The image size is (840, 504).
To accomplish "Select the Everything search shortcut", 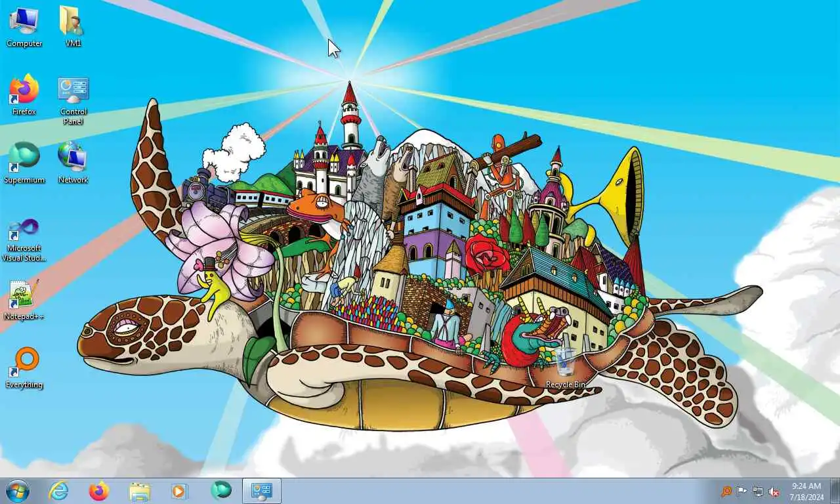I will coord(24,367).
